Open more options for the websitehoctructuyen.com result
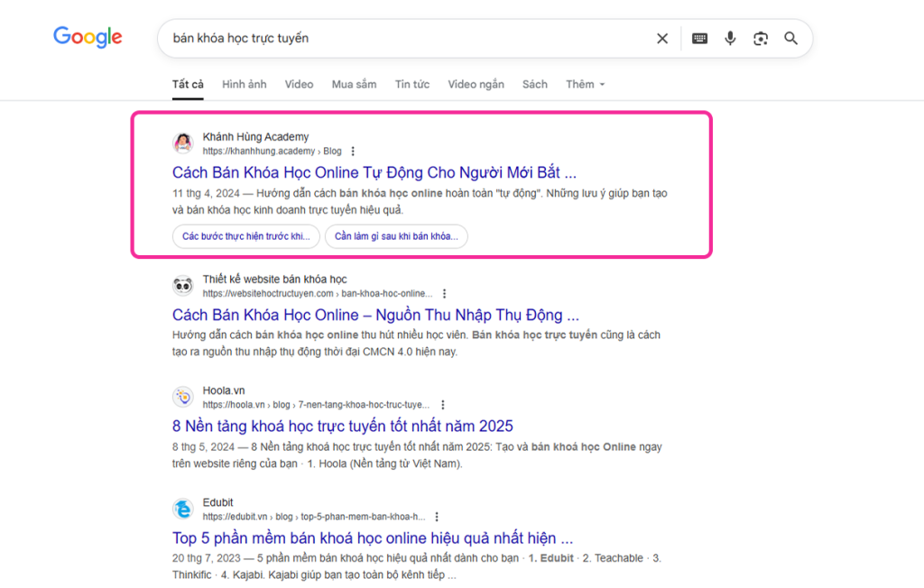Image resolution: width=924 pixels, height=588 pixels. click(x=444, y=293)
